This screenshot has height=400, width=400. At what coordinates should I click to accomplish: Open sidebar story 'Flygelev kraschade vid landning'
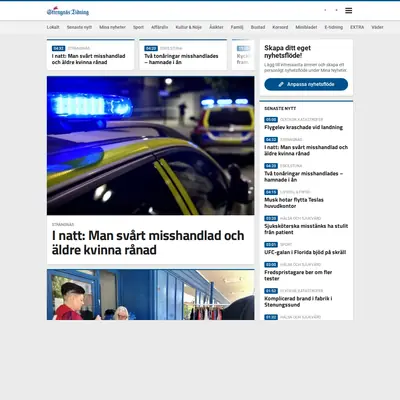[x=303, y=127]
